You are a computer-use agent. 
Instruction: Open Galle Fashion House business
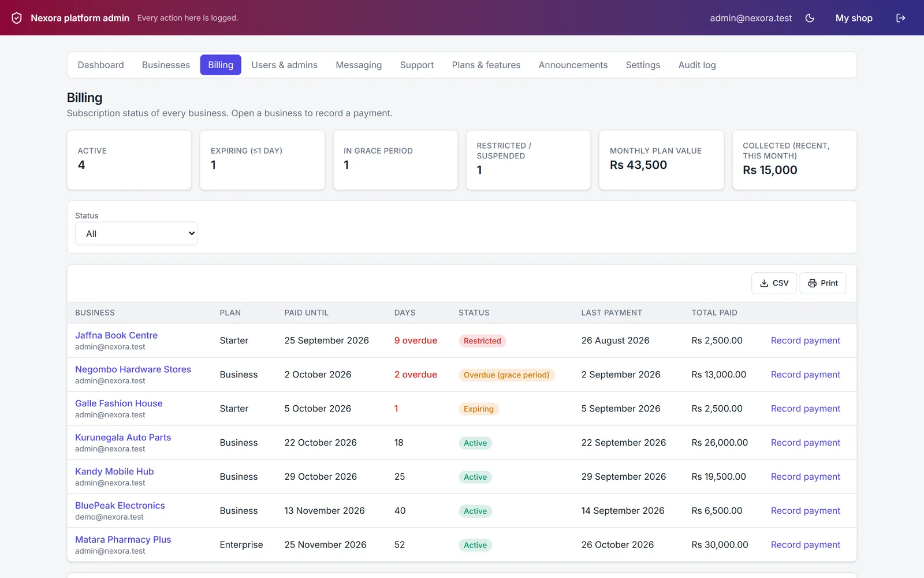(118, 403)
